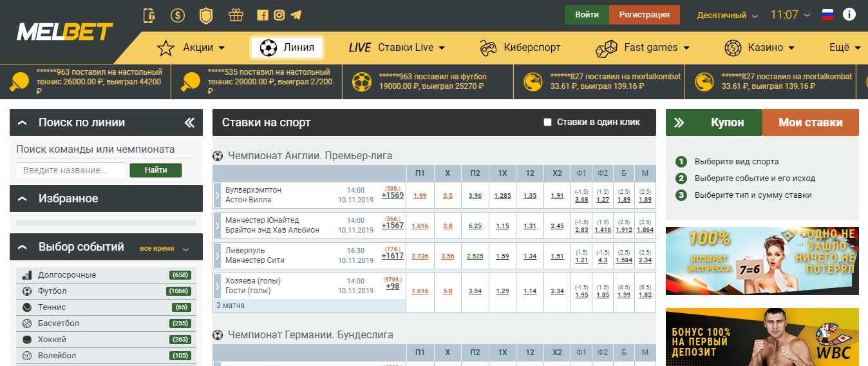Open the info icon in header

click(850, 14)
